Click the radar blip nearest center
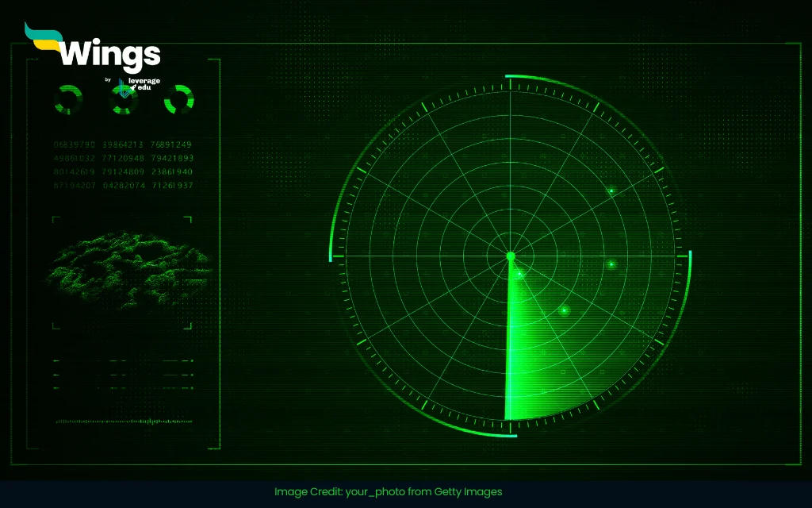The width and height of the screenshot is (812, 508). click(520, 275)
